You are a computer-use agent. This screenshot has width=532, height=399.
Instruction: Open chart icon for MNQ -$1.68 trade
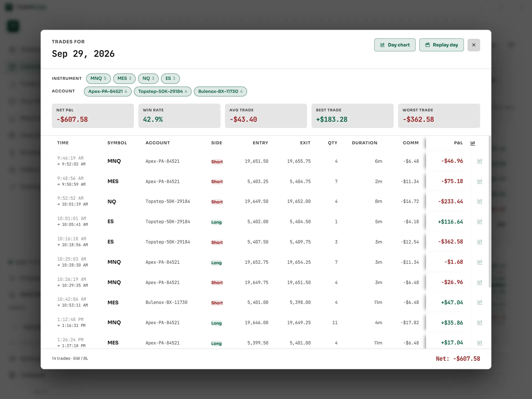pyautogui.click(x=480, y=262)
